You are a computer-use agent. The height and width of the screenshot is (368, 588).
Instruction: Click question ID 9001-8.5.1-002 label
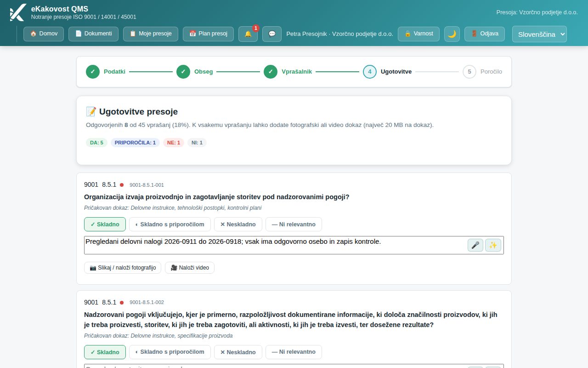point(147,303)
